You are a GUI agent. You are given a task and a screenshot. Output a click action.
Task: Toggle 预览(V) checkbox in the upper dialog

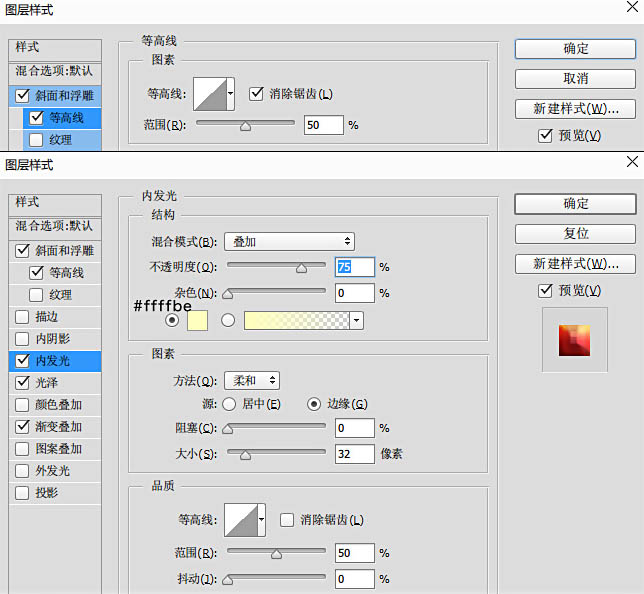coord(545,136)
